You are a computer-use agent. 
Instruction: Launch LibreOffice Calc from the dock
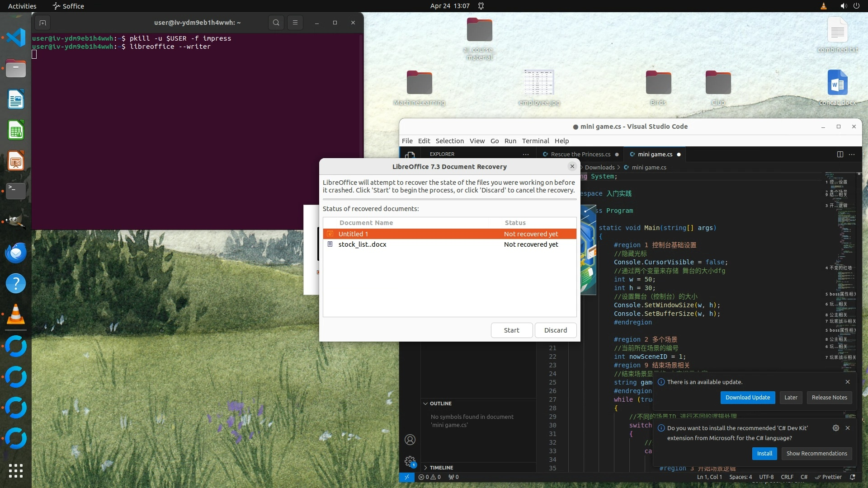click(16, 131)
